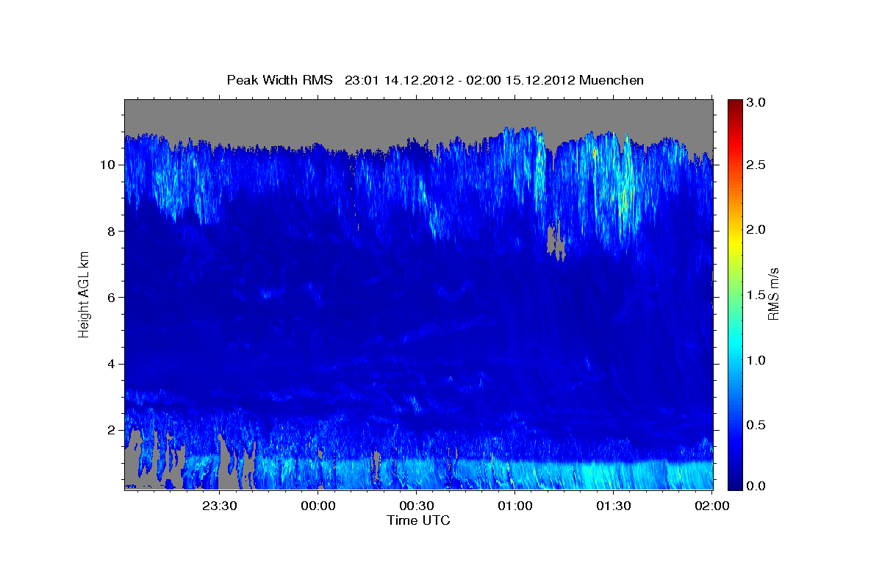Click the 01:30 time tick label

(614, 506)
